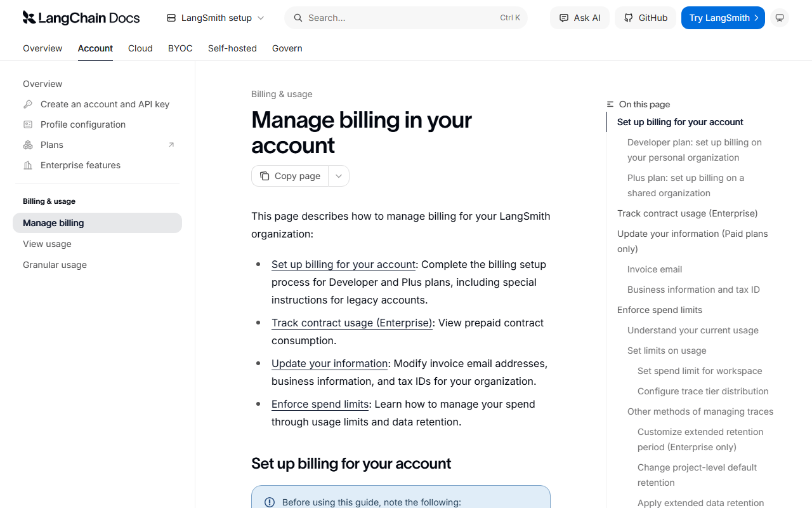Viewport: 812px width, 508px height.
Task: Select Manage billing in the sidebar
Action: [97, 223]
